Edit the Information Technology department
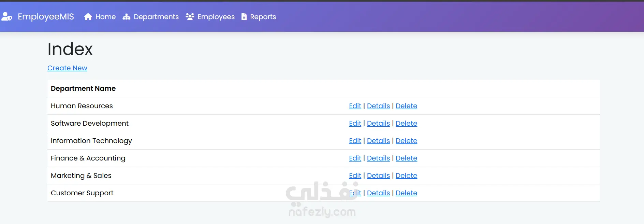The width and height of the screenshot is (644, 224). (355, 141)
